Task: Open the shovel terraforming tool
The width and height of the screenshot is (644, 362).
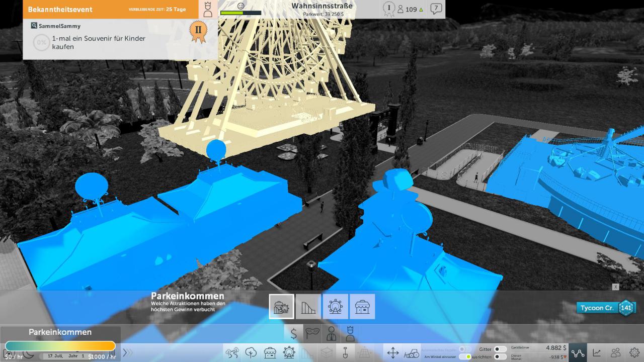Action: click(x=346, y=352)
